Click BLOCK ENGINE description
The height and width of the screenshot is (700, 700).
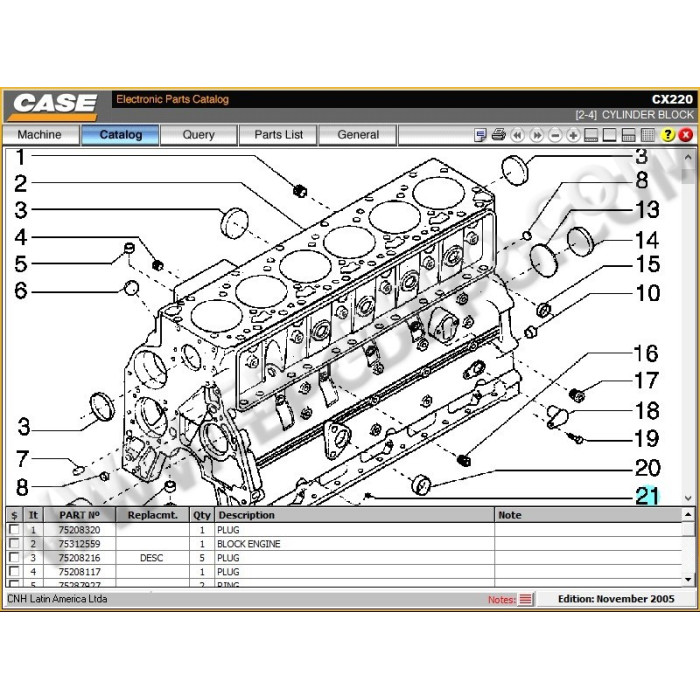point(249,544)
